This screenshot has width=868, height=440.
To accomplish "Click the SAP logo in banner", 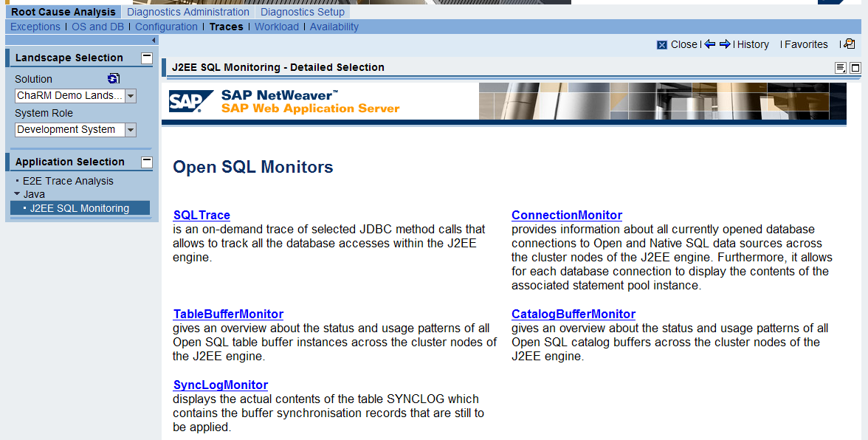I will (191, 101).
